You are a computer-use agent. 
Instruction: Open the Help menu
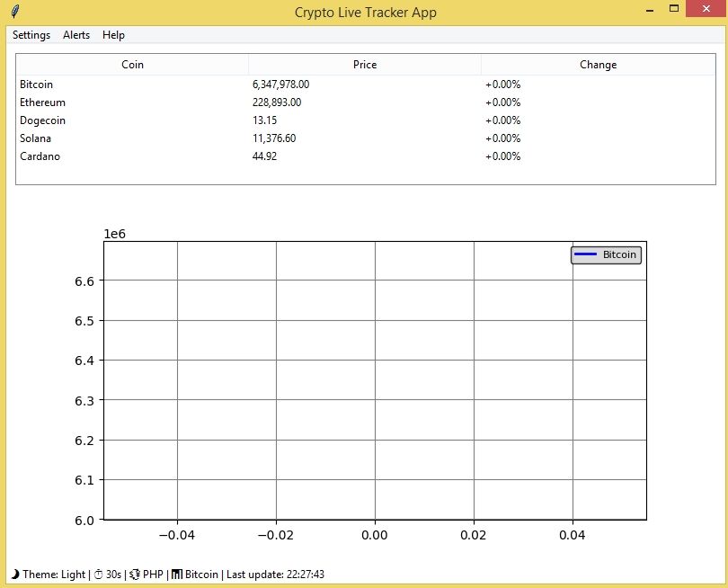(113, 35)
